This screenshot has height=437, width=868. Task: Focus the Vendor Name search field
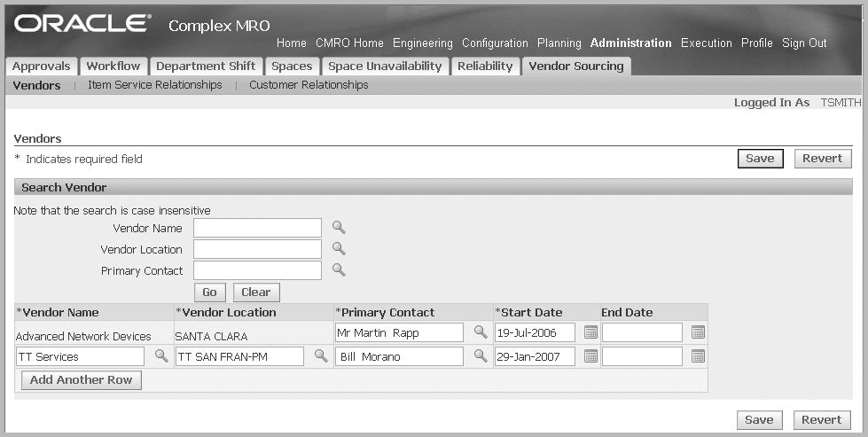(257, 228)
